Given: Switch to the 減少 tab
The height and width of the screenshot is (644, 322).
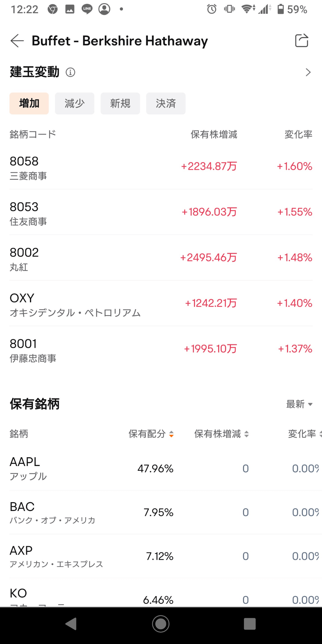Looking at the screenshot, I should (75, 103).
